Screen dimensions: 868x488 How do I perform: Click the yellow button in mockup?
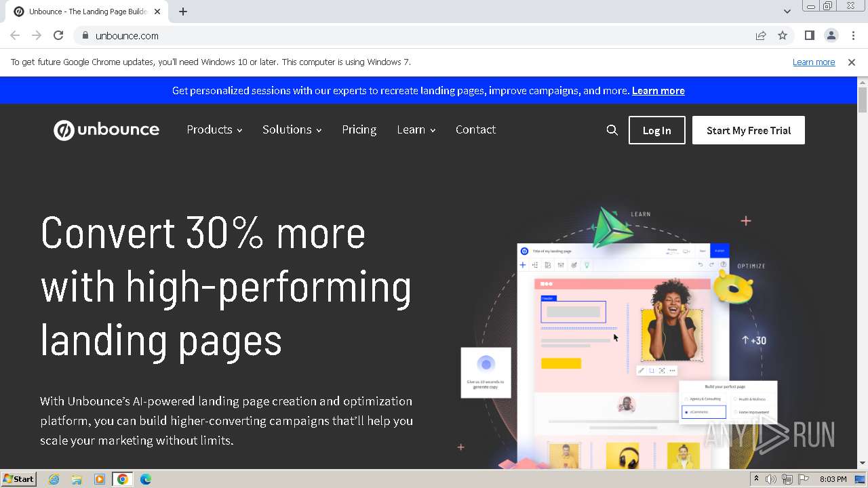click(x=561, y=363)
